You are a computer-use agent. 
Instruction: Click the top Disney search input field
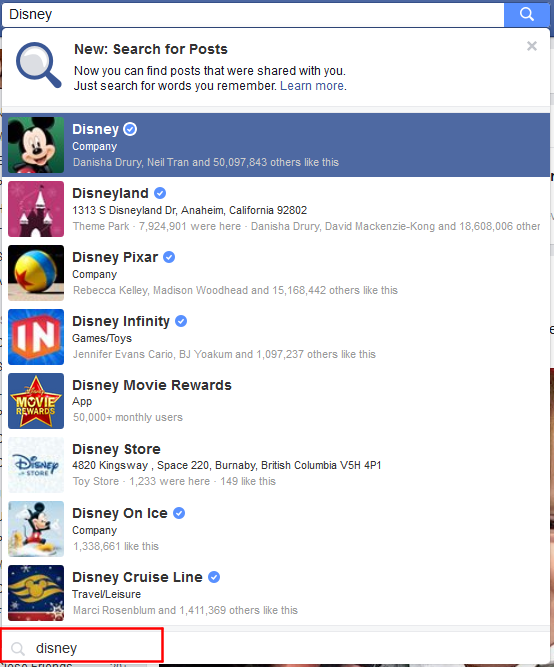(253, 14)
